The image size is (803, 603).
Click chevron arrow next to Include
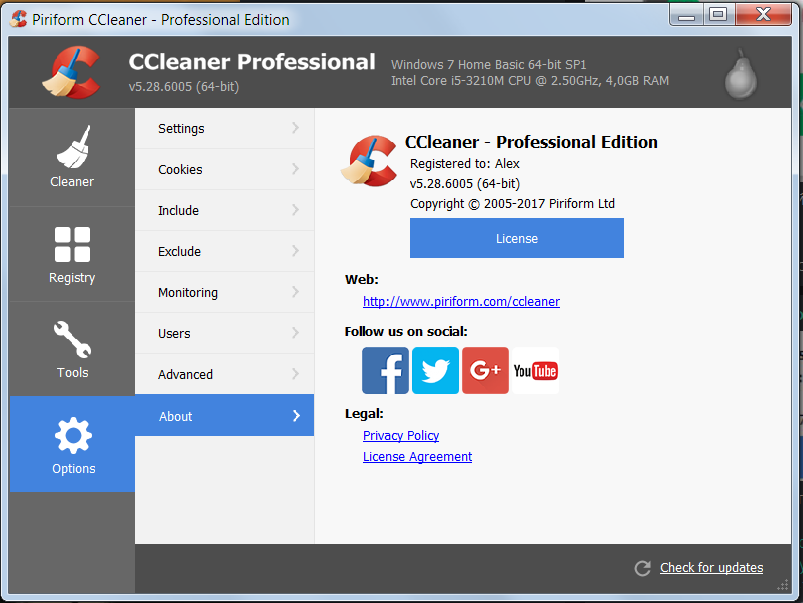coord(295,210)
